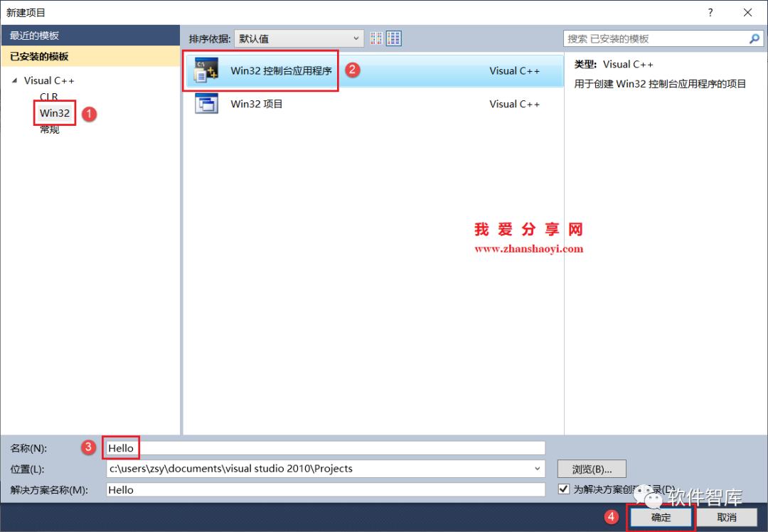Image resolution: width=768 pixels, height=532 pixels.
Task: Select Win32 项目 template
Action: pos(375,104)
